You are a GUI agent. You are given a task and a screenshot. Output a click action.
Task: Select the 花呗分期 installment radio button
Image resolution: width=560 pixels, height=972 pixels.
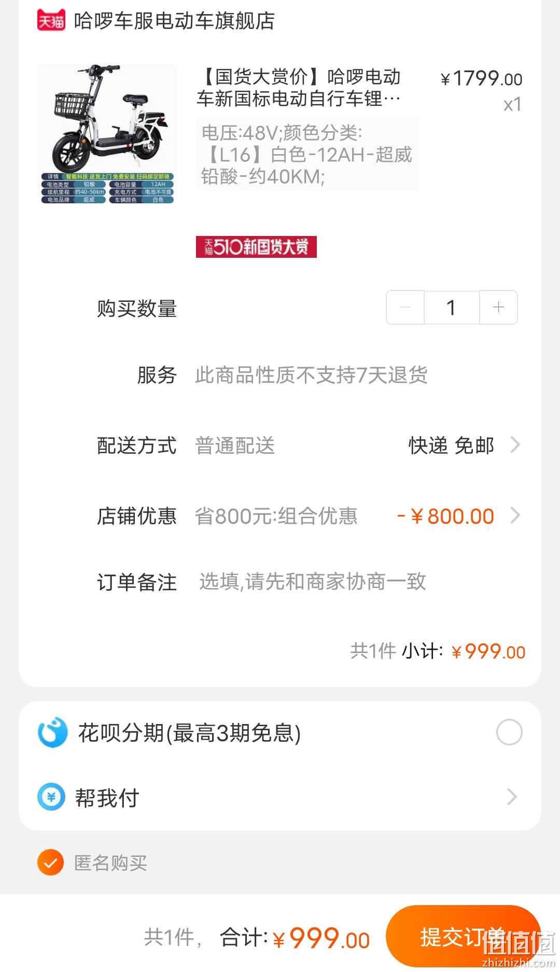click(509, 732)
